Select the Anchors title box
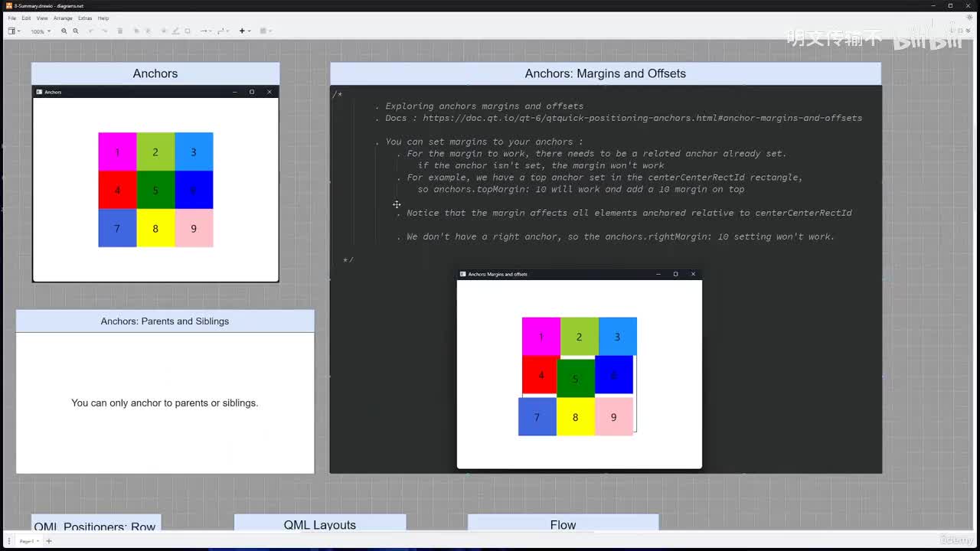Image resolution: width=980 pixels, height=551 pixels. coord(155,73)
